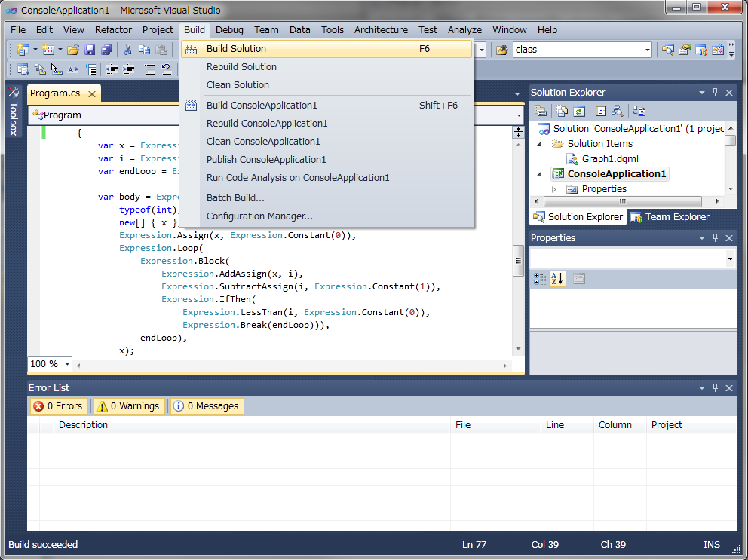Click the Display Object Member List icon
This screenshot has width=748, height=560.
(x=23, y=69)
